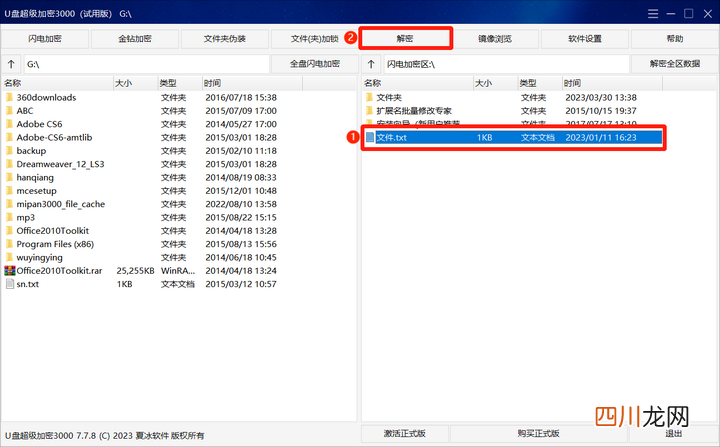720x447 pixels.
Task: Click 全盘闪电加密 button
Action: coord(315,64)
